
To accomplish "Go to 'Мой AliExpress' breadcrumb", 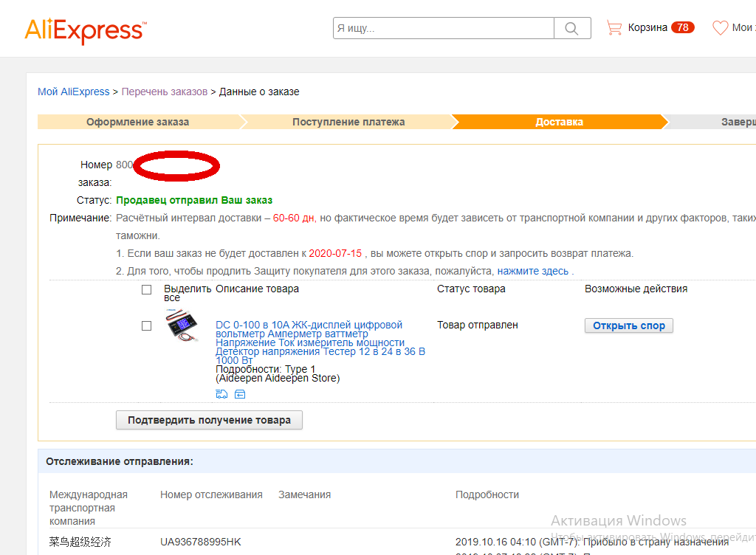I will click(x=74, y=92).
